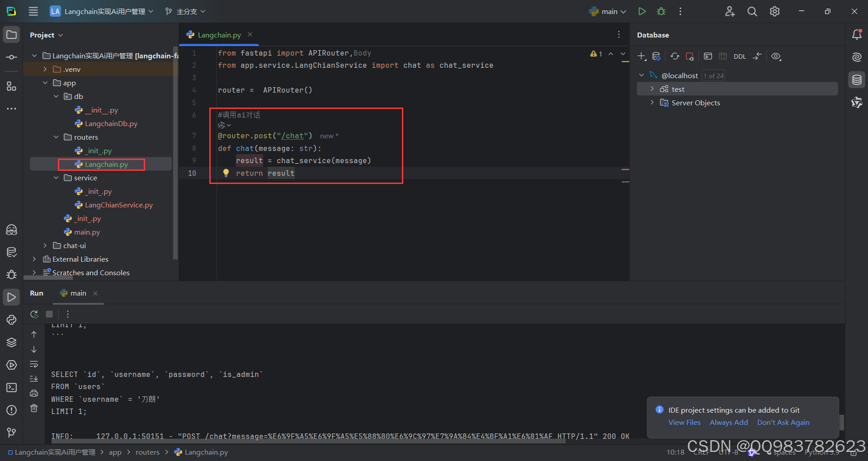Image resolution: width=868 pixels, height=461 pixels.
Task: Add new data source plus button
Action: click(x=642, y=56)
